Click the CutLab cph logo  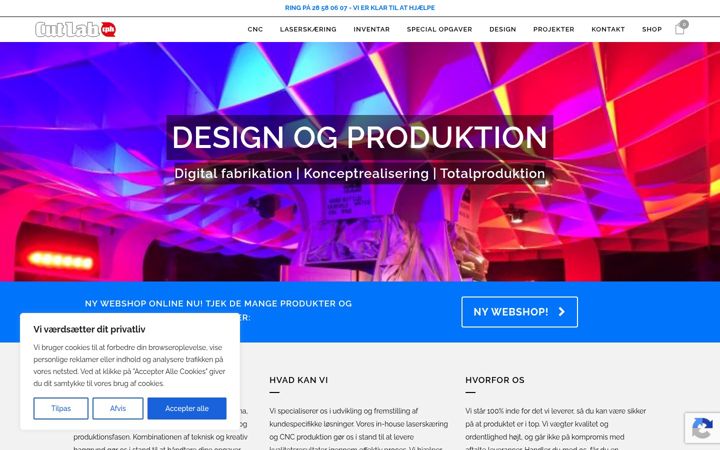click(x=75, y=29)
